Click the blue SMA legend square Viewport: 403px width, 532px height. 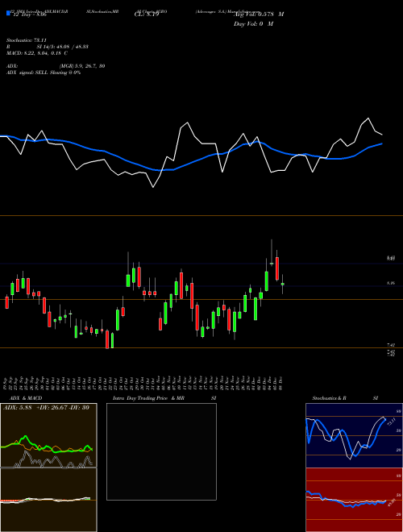[x=8, y=14]
